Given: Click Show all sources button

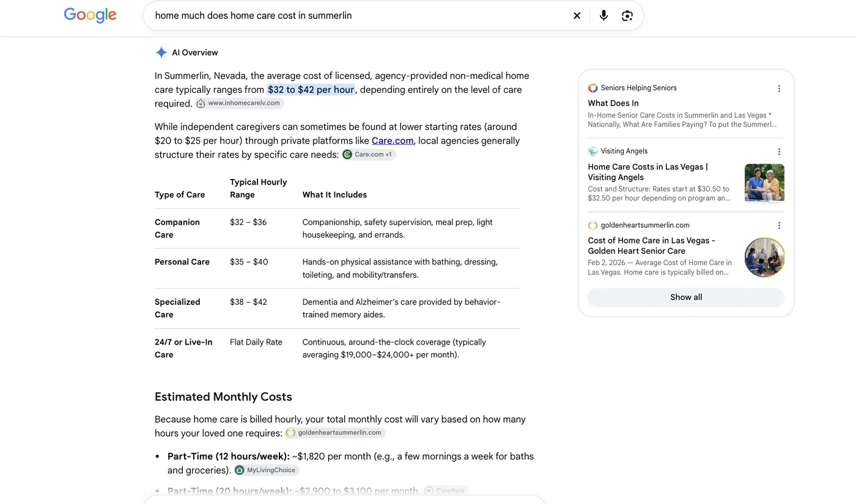Looking at the screenshot, I should (686, 298).
